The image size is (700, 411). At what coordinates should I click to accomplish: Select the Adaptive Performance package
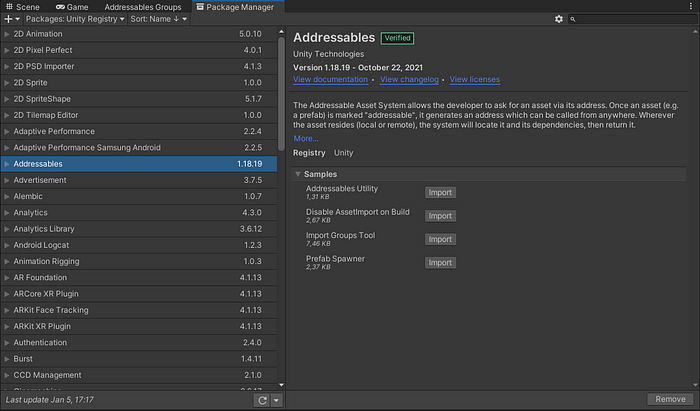(139, 131)
